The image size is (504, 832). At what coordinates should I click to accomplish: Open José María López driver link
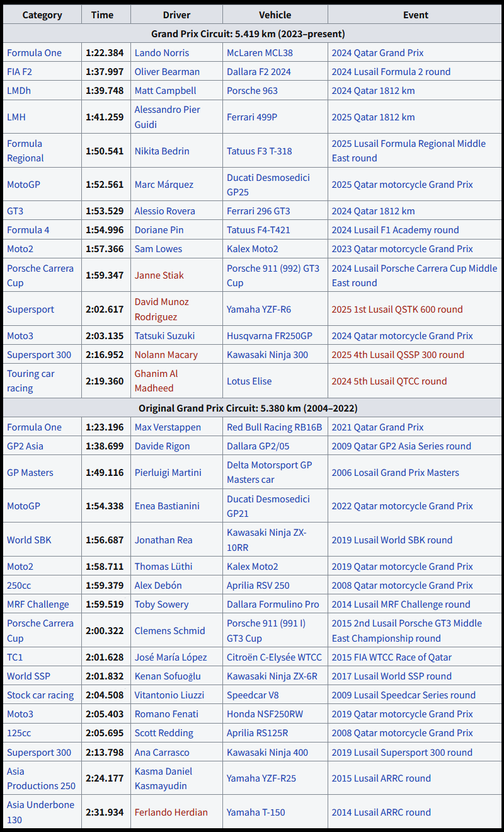coord(170,657)
